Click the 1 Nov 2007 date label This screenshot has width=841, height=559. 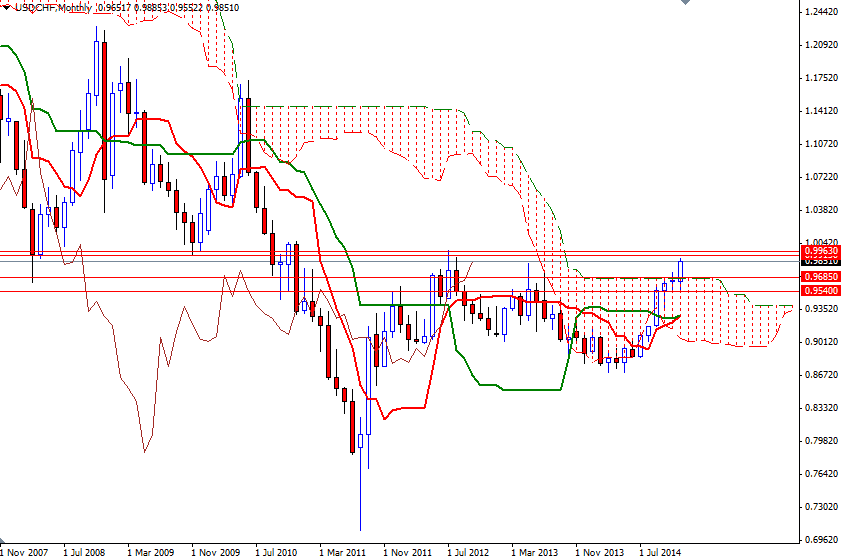[24, 552]
